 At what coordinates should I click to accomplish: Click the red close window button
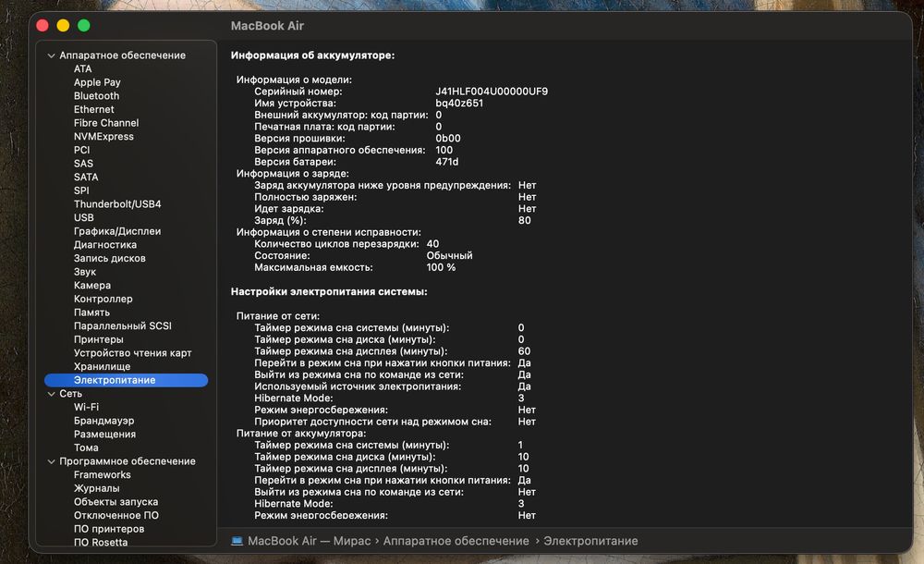[43, 25]
